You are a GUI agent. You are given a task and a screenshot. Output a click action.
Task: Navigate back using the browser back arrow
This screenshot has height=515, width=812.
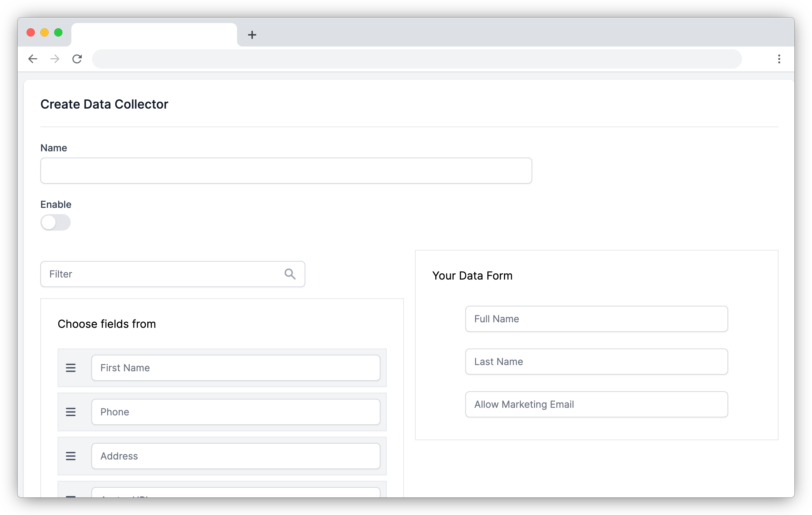pyautogui.click(x=33, y=59)
